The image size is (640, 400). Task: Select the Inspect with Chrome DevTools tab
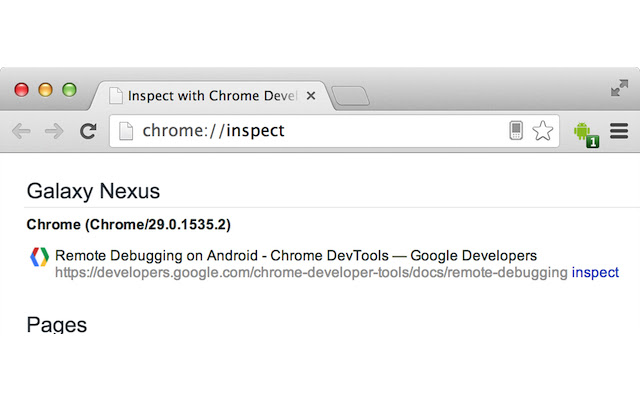click(x=210, y=96)
